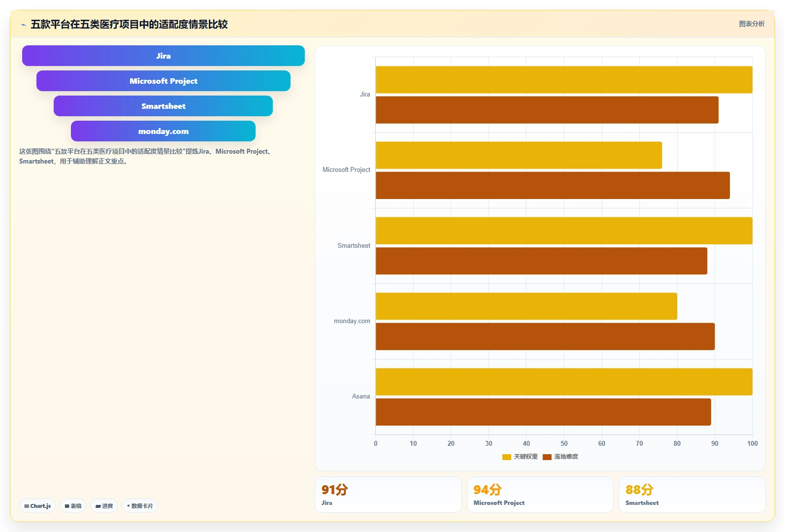Toggle the 落地难度 legend swatch
The height and width of the screenshot is (532, 785).
click(x=547, y=457)
